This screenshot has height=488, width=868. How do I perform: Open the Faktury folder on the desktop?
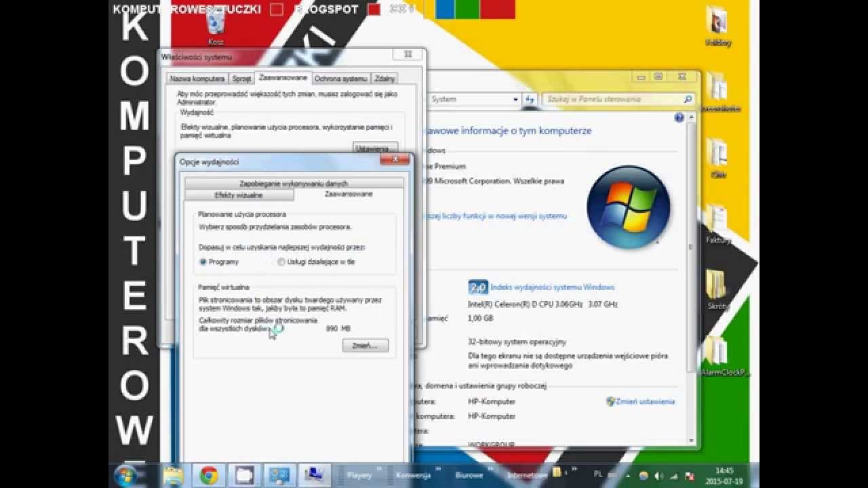click(x=717, y=224)
